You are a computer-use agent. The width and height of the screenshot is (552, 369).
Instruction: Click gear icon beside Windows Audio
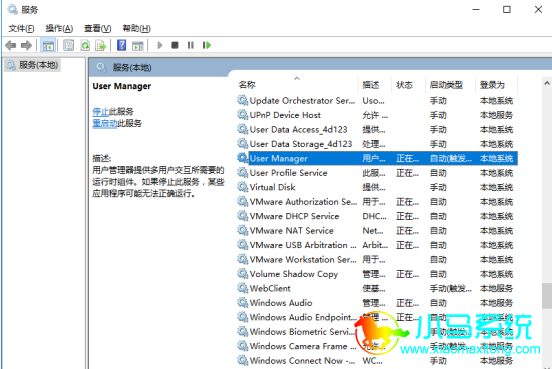(243, 302)
